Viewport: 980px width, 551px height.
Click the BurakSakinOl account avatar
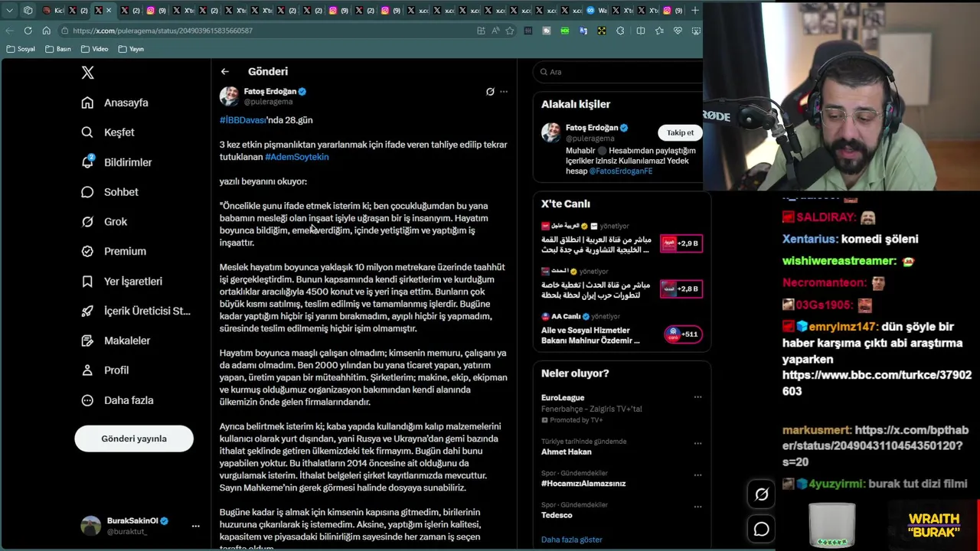91,526
